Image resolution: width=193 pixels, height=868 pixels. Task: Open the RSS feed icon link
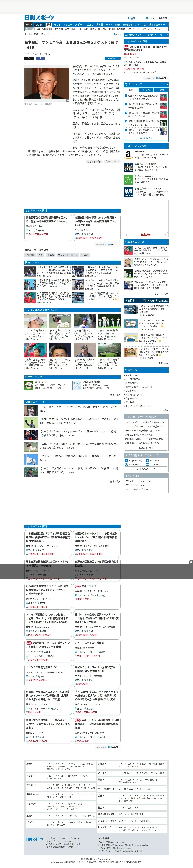tap(117, 34)
